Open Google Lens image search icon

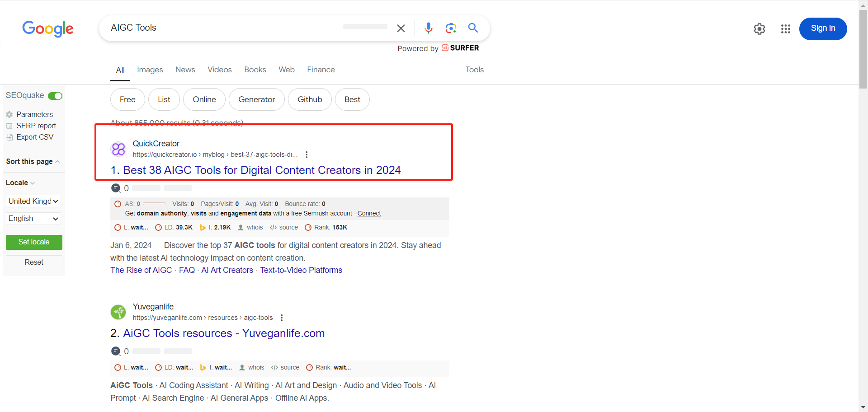tap(451, 28)
